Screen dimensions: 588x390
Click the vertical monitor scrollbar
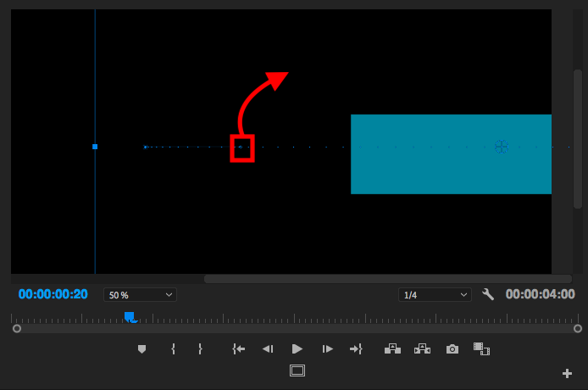[x=578, y=139]
